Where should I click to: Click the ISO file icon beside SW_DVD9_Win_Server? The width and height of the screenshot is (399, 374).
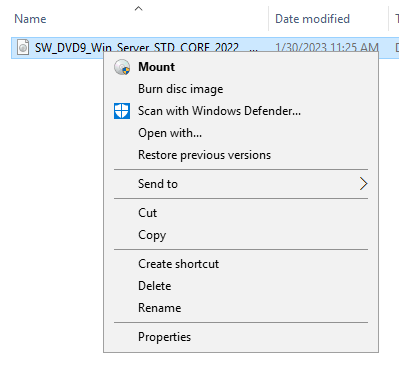click(23, 47)
